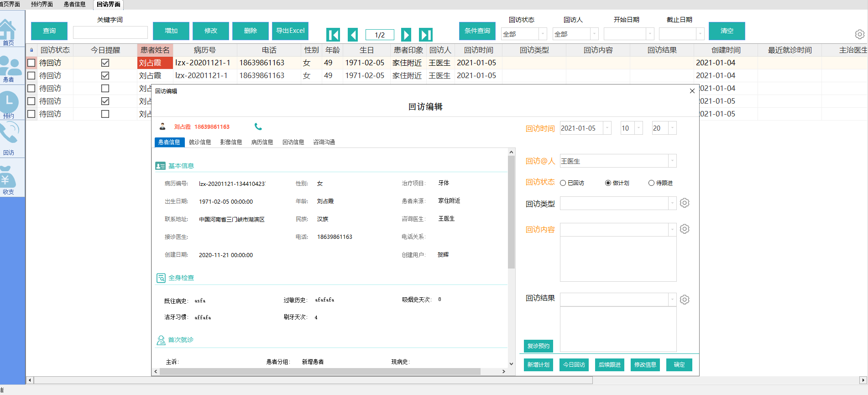The width and height of the screenshot is (868, 395).
Task: Click gear icon next to 回访结果
Action: (684, 300)
